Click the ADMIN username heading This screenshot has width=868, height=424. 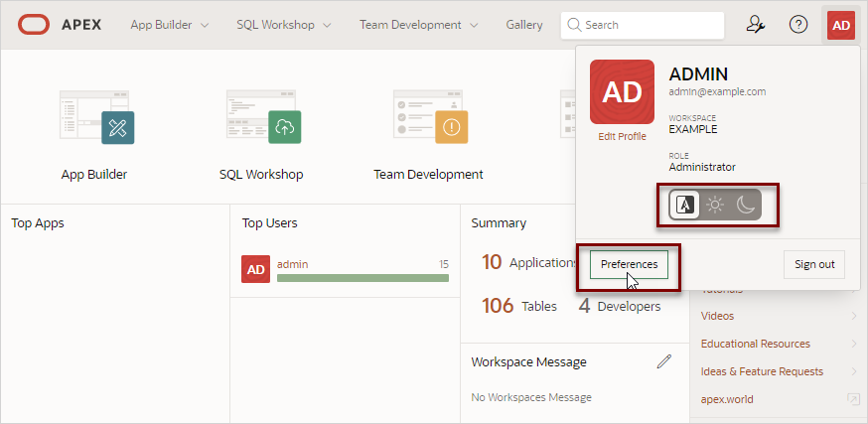tap(698, 74)
